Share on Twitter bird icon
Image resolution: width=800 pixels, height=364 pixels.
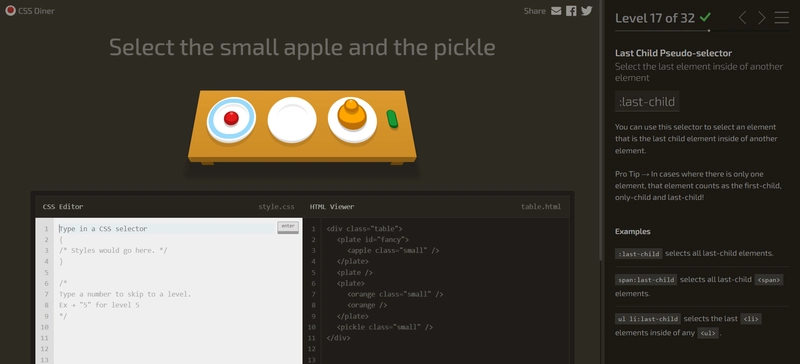pos(587,11)
